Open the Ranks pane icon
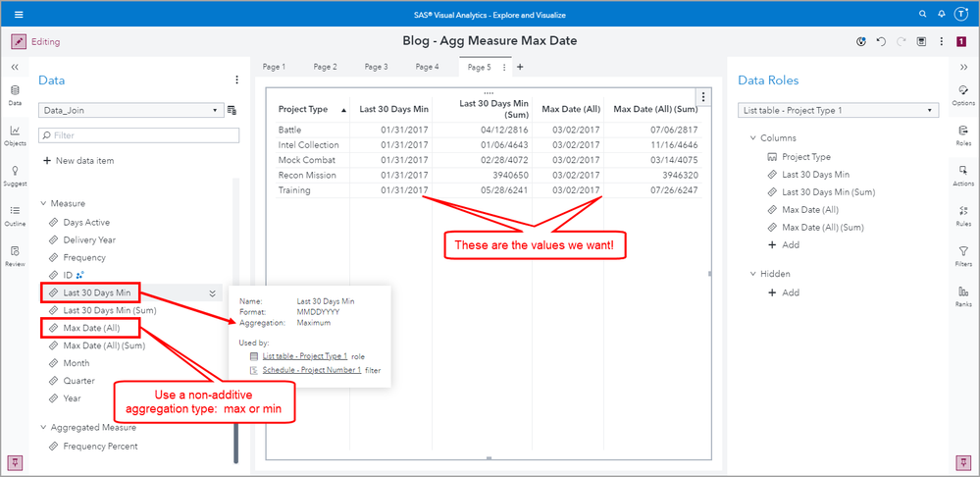 coord(963,296)
